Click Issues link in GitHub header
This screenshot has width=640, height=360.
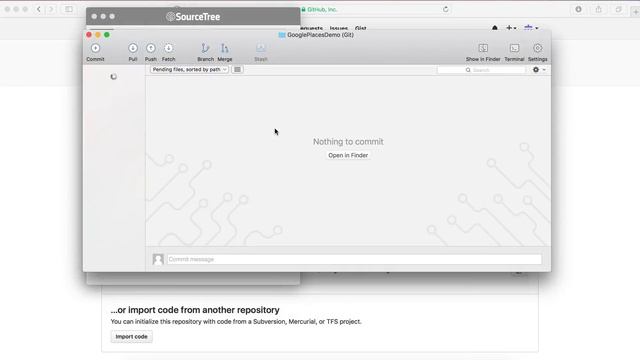tap(339, 28)
